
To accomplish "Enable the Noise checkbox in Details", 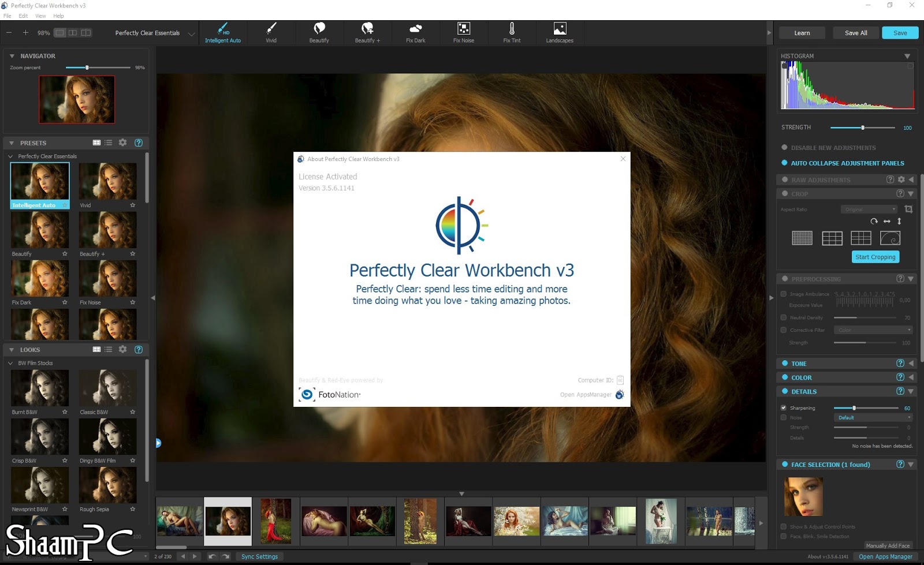I will pos(784,417).
